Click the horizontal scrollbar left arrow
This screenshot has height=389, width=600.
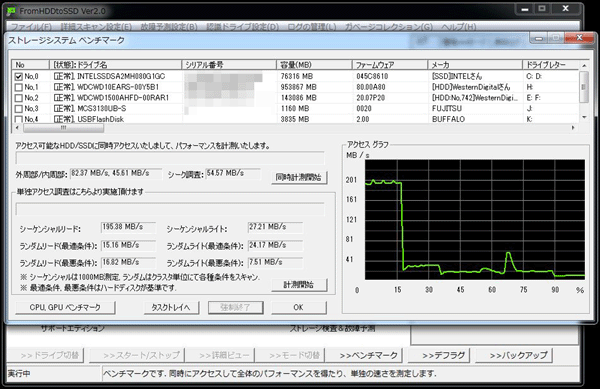17,128
